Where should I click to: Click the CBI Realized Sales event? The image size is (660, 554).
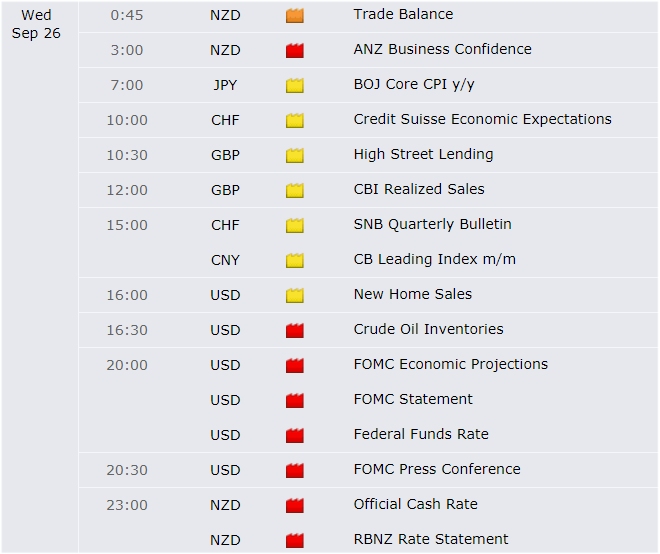tap(418, 189)
